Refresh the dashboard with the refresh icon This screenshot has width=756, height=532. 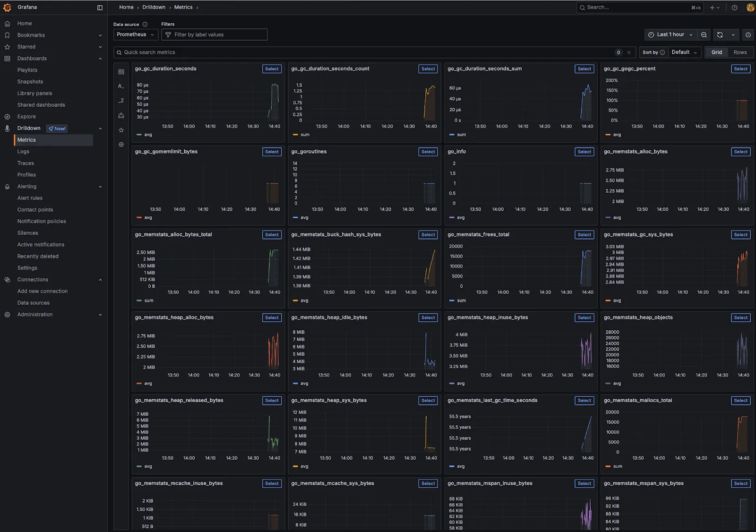click(x=719, y=34)
